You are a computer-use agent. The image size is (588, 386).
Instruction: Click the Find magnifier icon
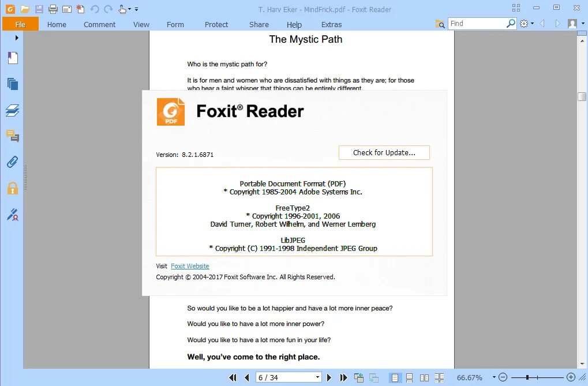[x=511, y=24]
